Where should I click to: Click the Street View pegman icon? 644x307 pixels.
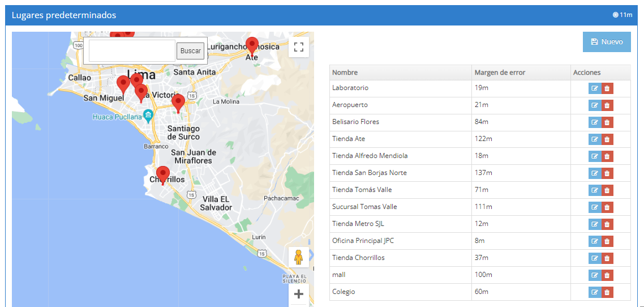pos(299,257)
